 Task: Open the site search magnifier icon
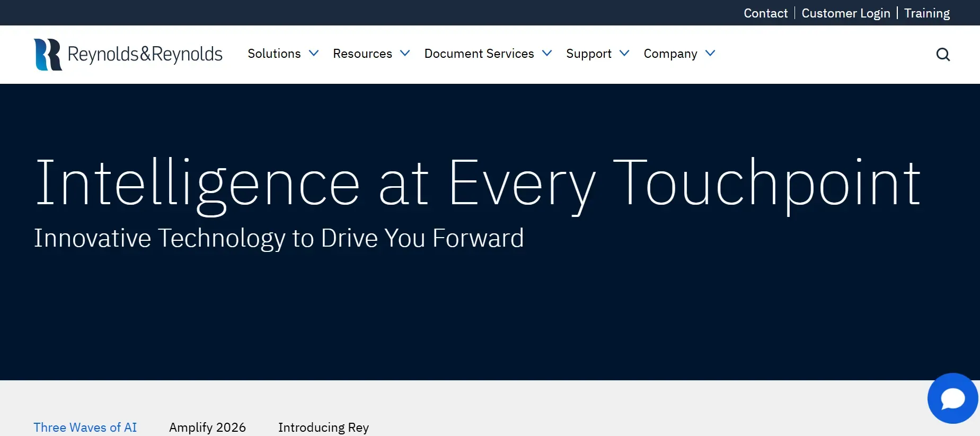pyautogui.click(x=943, y=54)
